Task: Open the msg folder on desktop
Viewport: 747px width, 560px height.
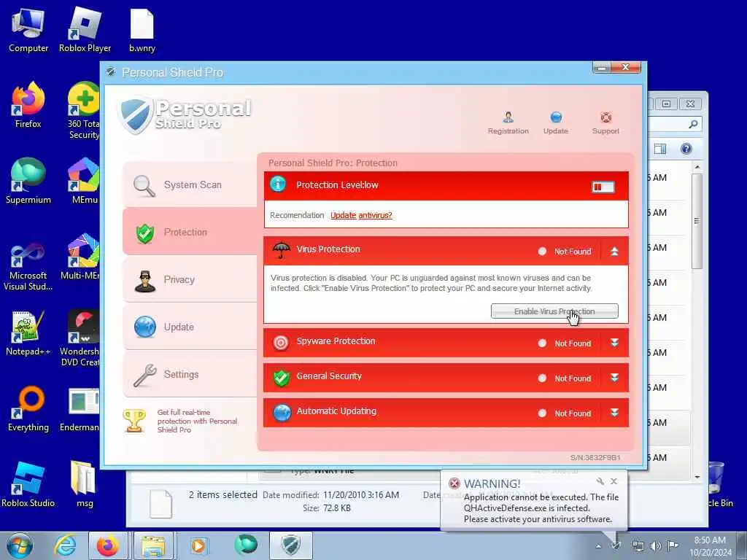Action: pyautogui.click(x=85, y=485)
